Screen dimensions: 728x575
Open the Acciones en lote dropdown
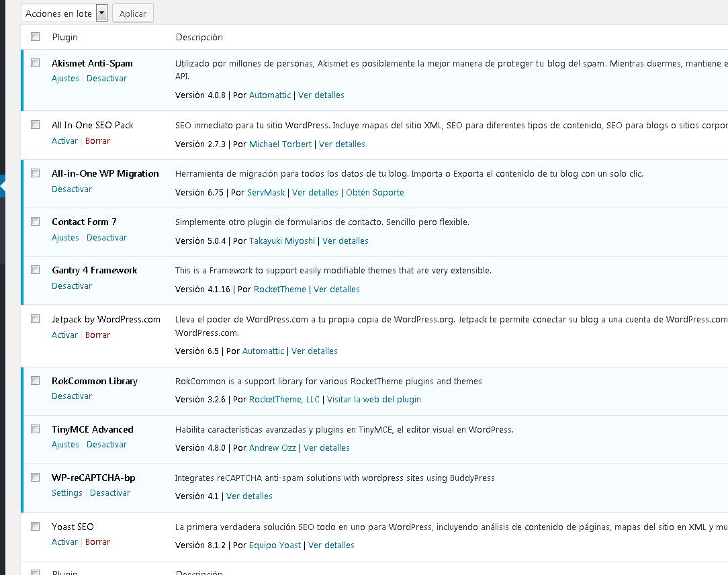[x=64, y=13]
